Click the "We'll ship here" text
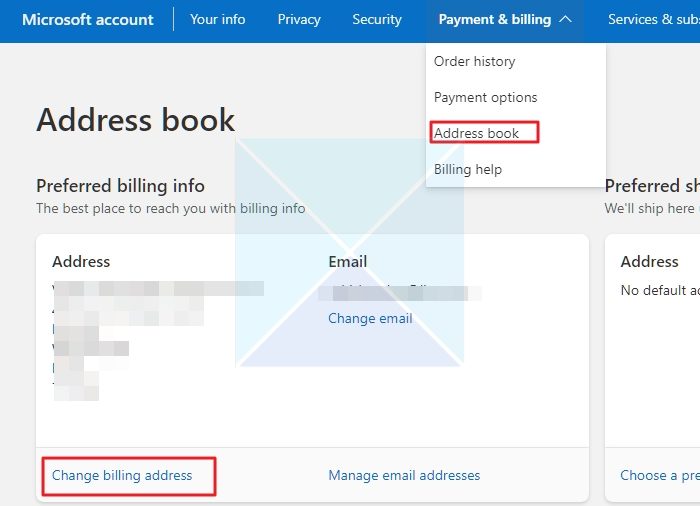This screenshot has width=700, height=506. 652,209
